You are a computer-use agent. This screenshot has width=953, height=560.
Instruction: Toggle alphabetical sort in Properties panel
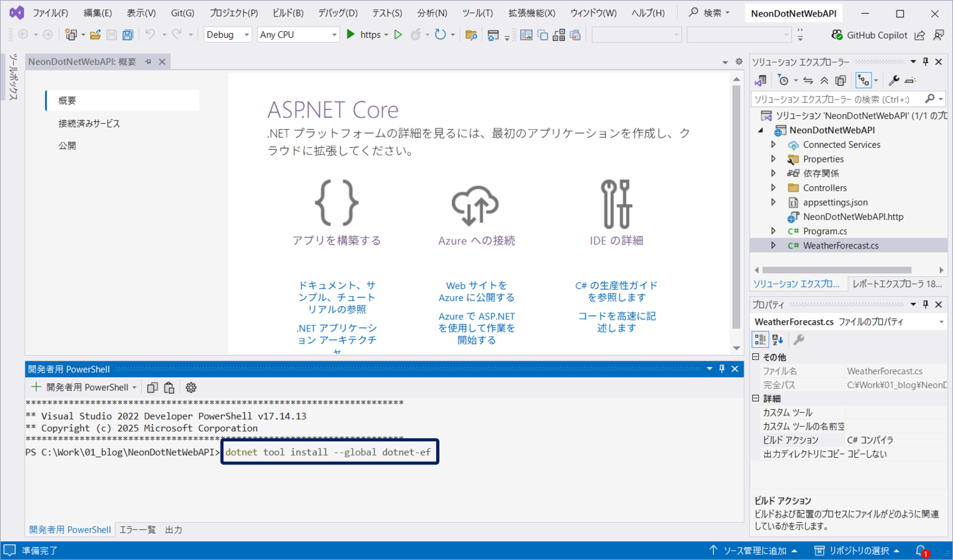[x=778, y=339]
